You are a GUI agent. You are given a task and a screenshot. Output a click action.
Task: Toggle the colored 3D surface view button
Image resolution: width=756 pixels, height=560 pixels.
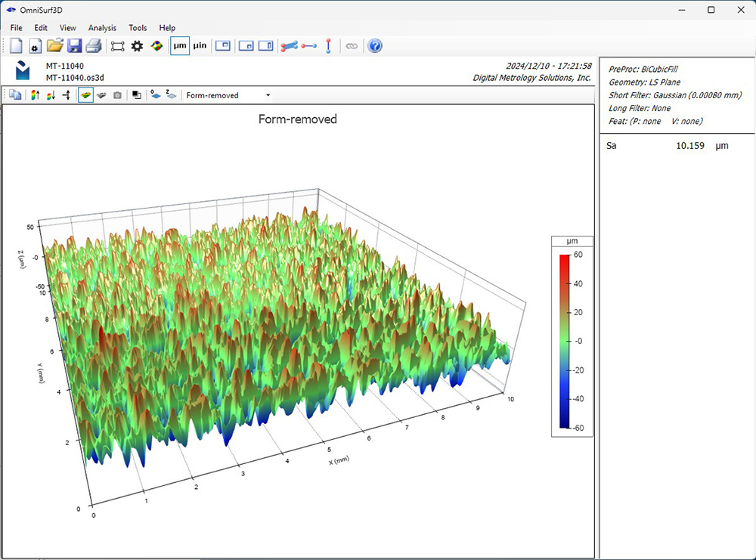pos(85,95)
